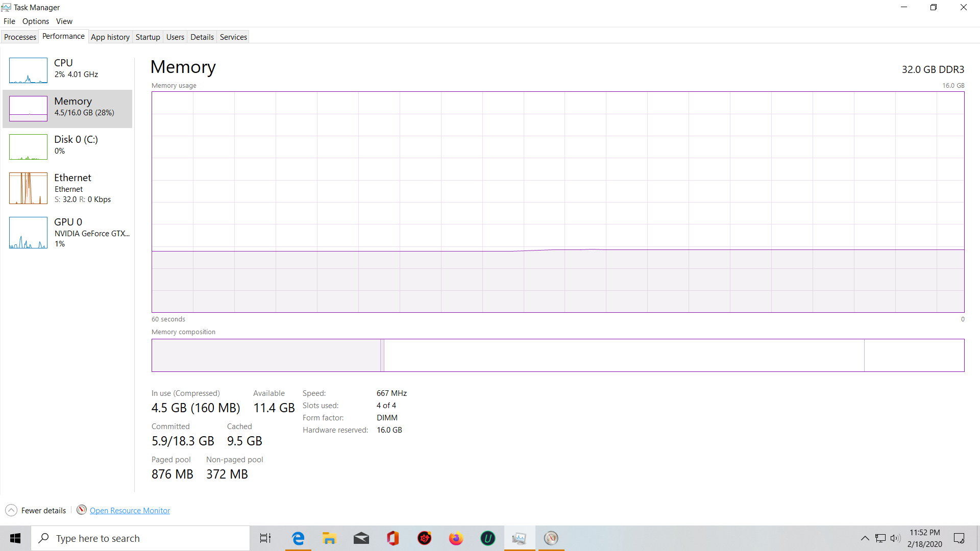Image resolution: width=980 pixels, height=551 pixels.
Task: Click the volume speaker tray icon
Action: [x=895, y=538]
